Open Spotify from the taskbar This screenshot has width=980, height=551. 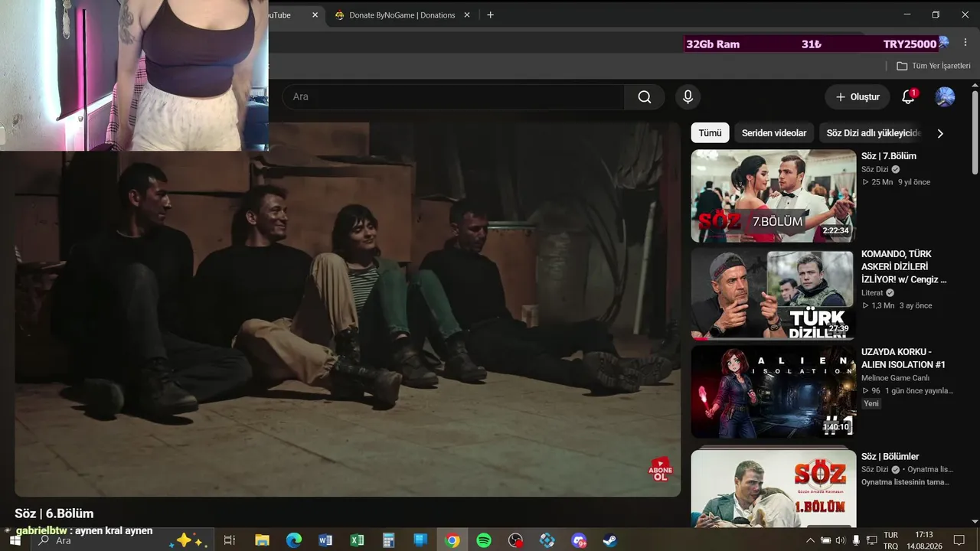click(484, 540)
